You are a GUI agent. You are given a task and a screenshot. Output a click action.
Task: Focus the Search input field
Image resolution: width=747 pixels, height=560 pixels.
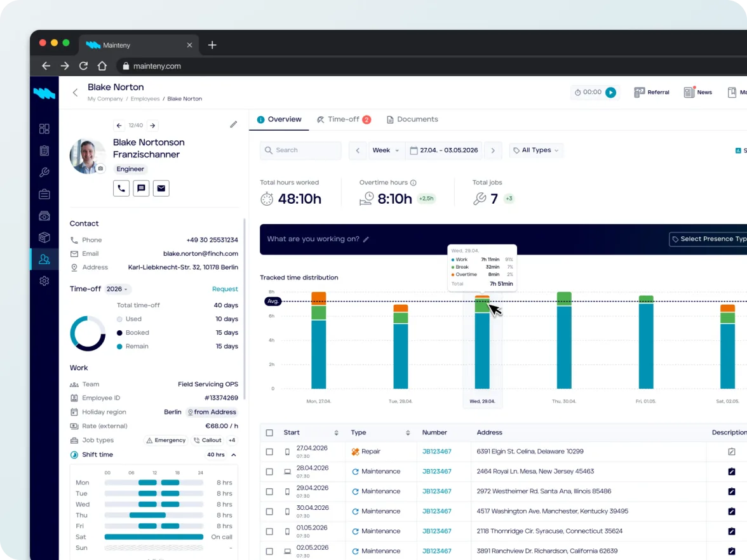pos(300,150)
